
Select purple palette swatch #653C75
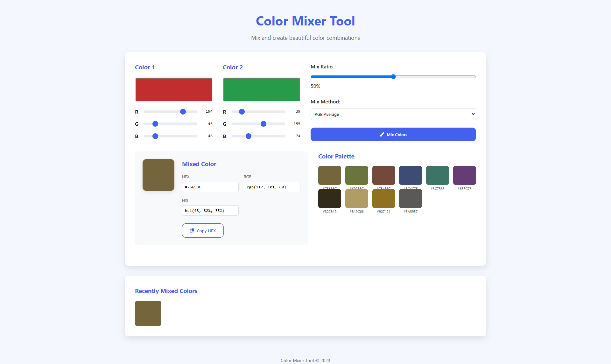click(x=464, y=175)
